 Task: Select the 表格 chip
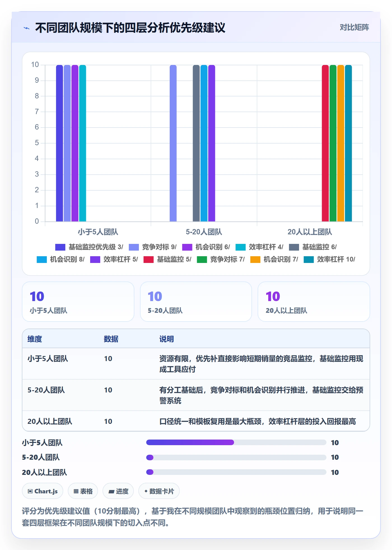(83, 491)
